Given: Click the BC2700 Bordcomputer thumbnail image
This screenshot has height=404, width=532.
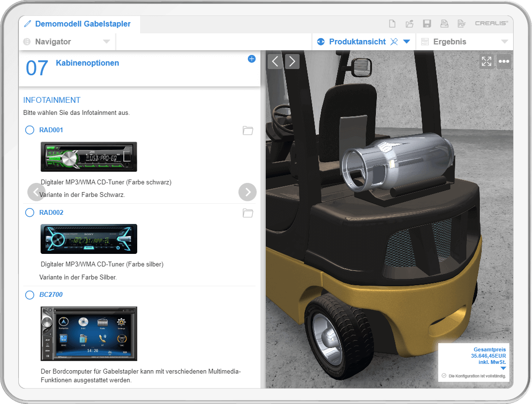Looking at the screenshot, I should coord(89,334).
